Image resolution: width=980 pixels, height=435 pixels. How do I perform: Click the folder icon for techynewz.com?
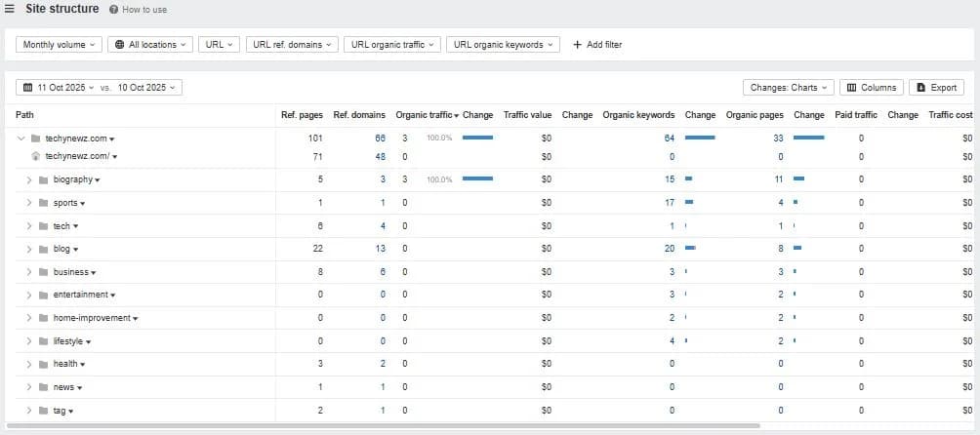click(35, 138)
